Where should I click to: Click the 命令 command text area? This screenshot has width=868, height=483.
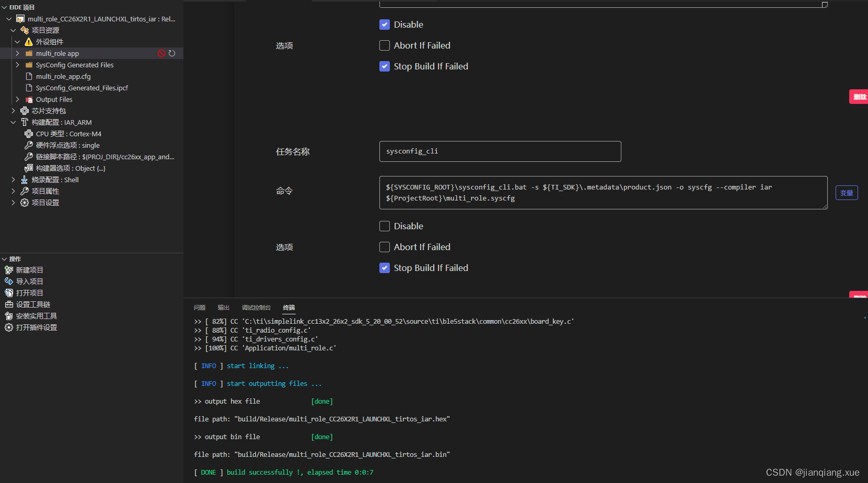603,193
